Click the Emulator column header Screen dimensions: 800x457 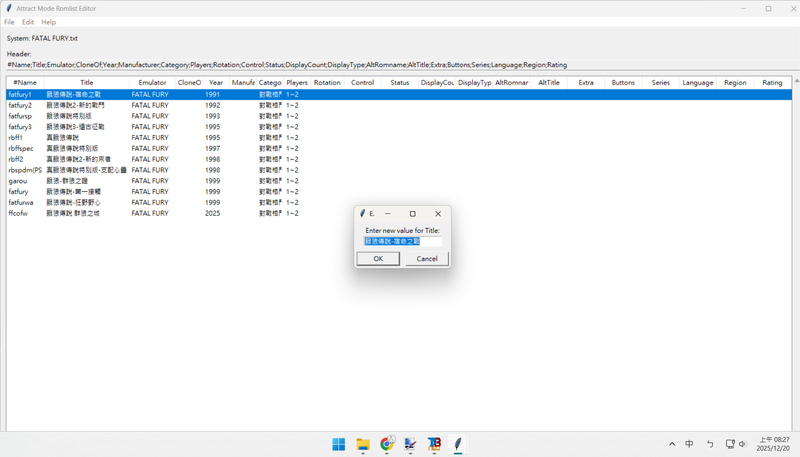pos(152,82)
